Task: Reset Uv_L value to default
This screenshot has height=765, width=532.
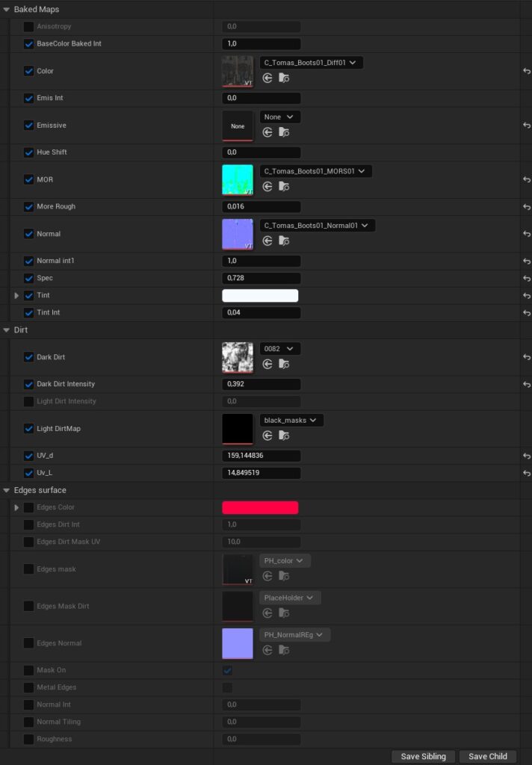Action: (x=527, y=473)
